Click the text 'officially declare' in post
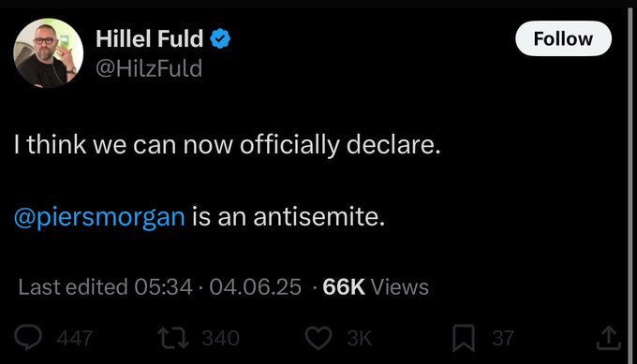The height and width of the screenshot is (364, 637). pyautogui.click(x=340, y=145)
